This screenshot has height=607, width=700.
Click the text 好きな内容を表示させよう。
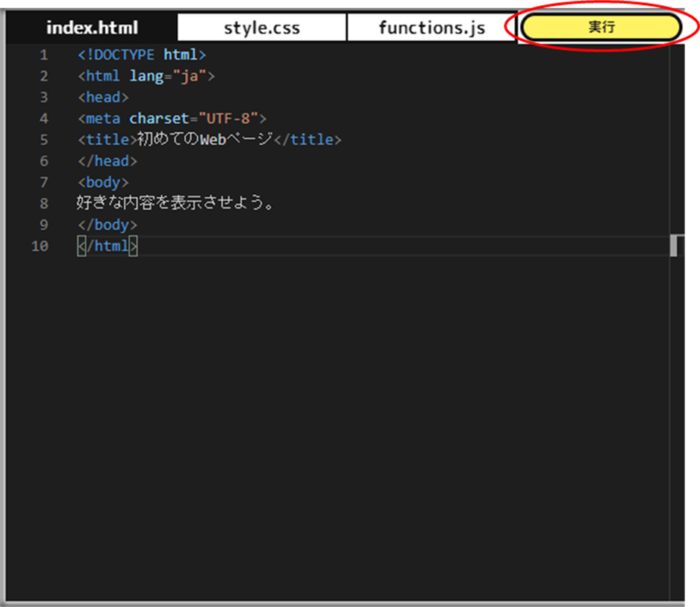click(175, 203)
